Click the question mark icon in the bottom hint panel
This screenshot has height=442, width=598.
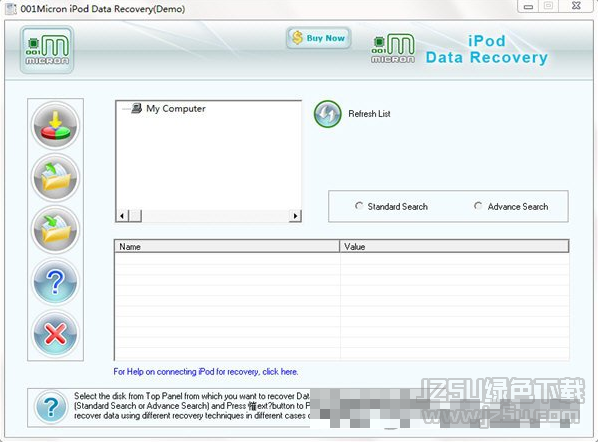coord(51,407)
